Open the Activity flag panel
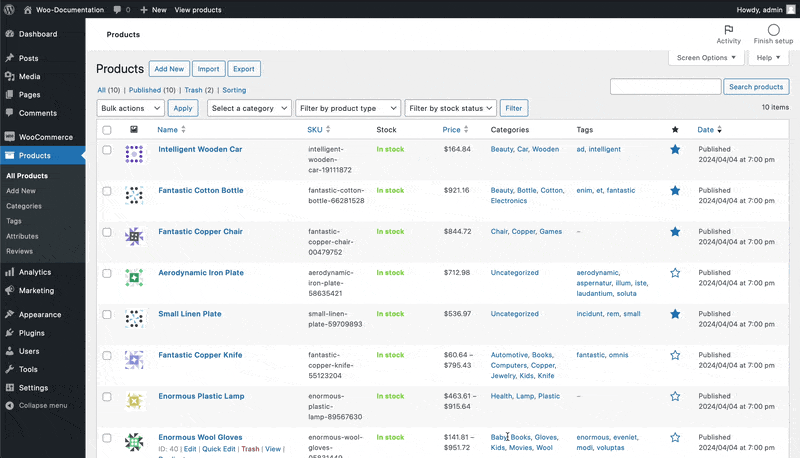800x458 pixels. [728, 34]
